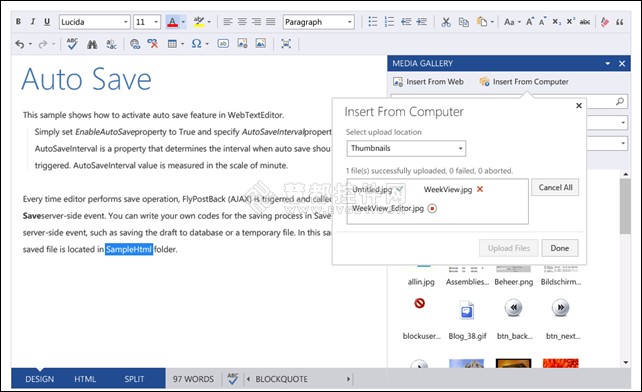Run the spell checker from the toolbar
Viewport: 642px width, 392px height.
(x=72, y=43)
